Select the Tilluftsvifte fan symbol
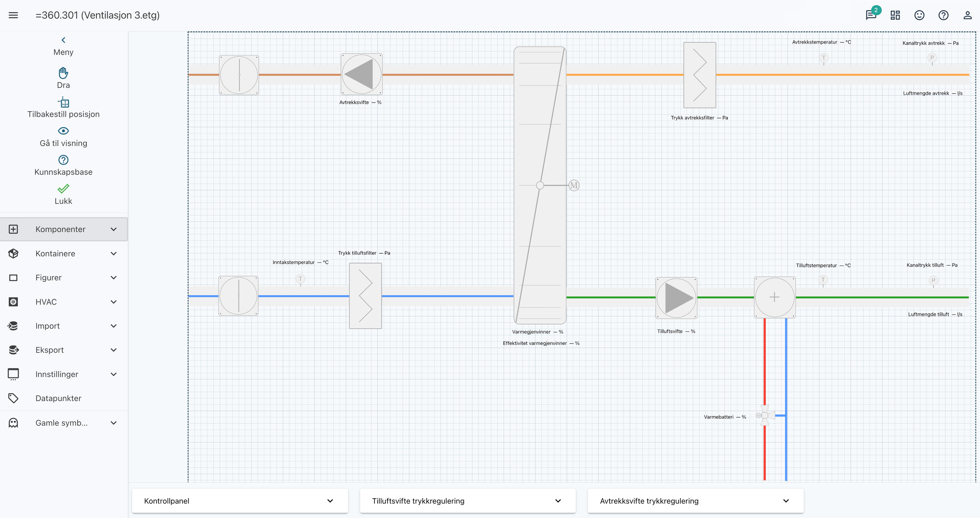980x518 pixels. tap(676, 298)
